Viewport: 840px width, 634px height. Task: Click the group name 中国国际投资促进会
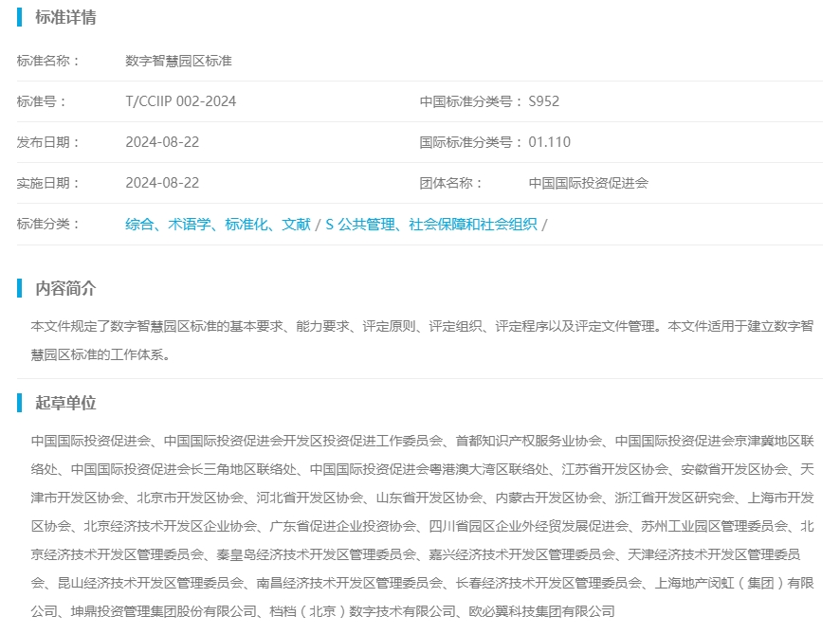coord(588,183)
